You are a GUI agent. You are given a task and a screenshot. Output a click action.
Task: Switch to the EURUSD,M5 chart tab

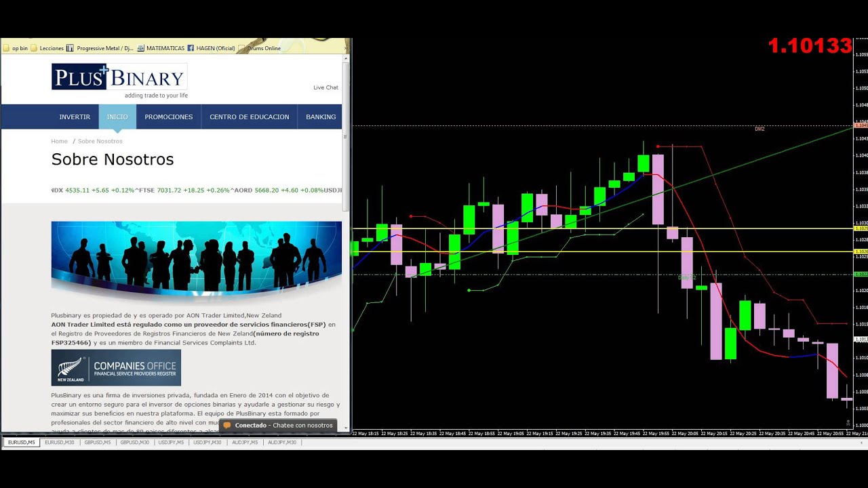coord(22,443)
